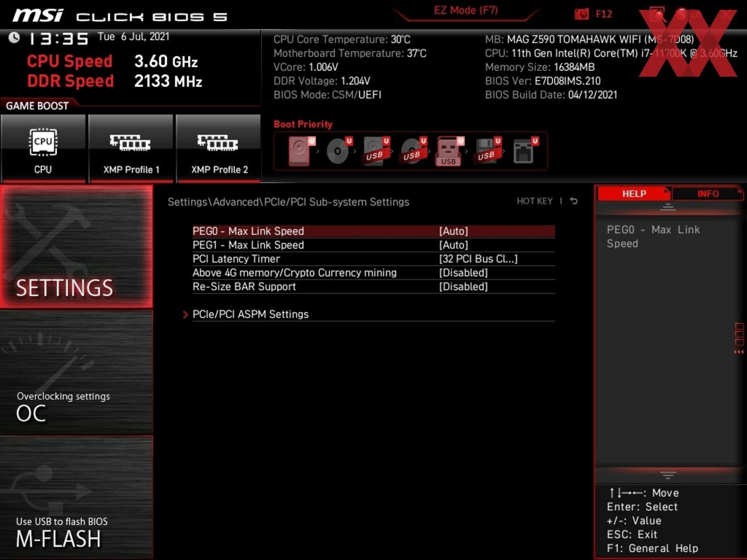
Task: Click the Motherboard Temperature: 37°C reading
Action: point(350,53)
